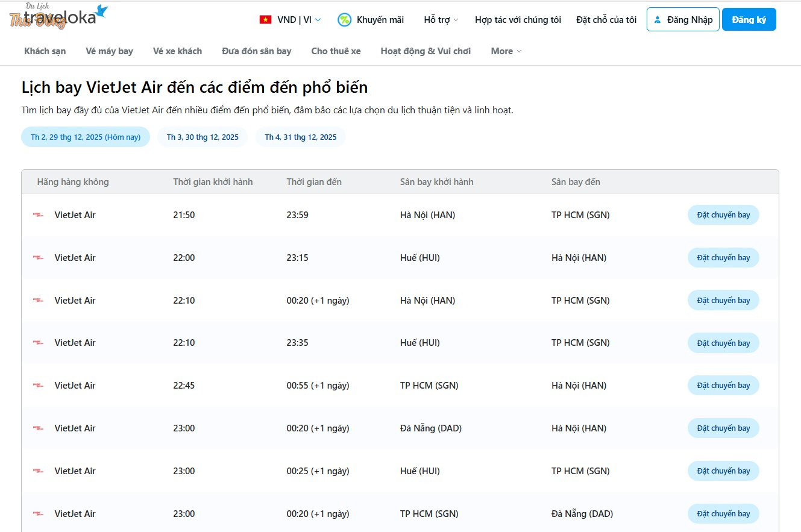Screen dimensions: 801x532
Task: Open the Đưa đón sân bay menu item
Action: tap(257, 51)
